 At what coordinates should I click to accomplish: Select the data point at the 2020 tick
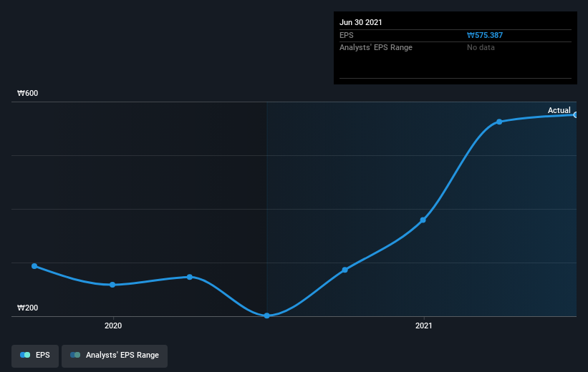(112, 285)
